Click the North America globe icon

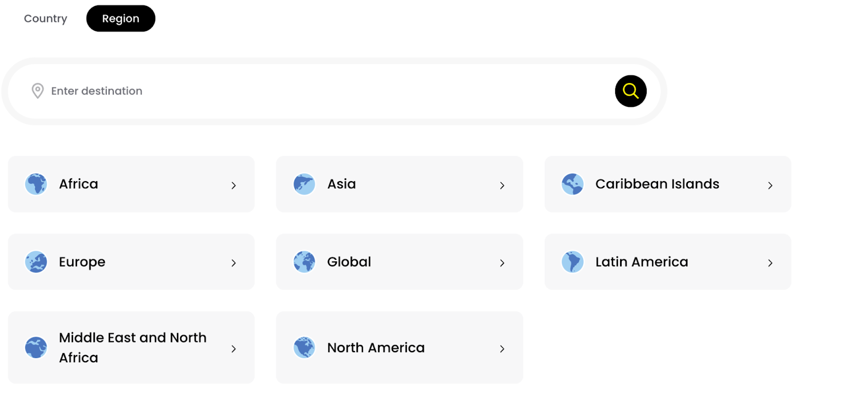[x=304, y=348]
